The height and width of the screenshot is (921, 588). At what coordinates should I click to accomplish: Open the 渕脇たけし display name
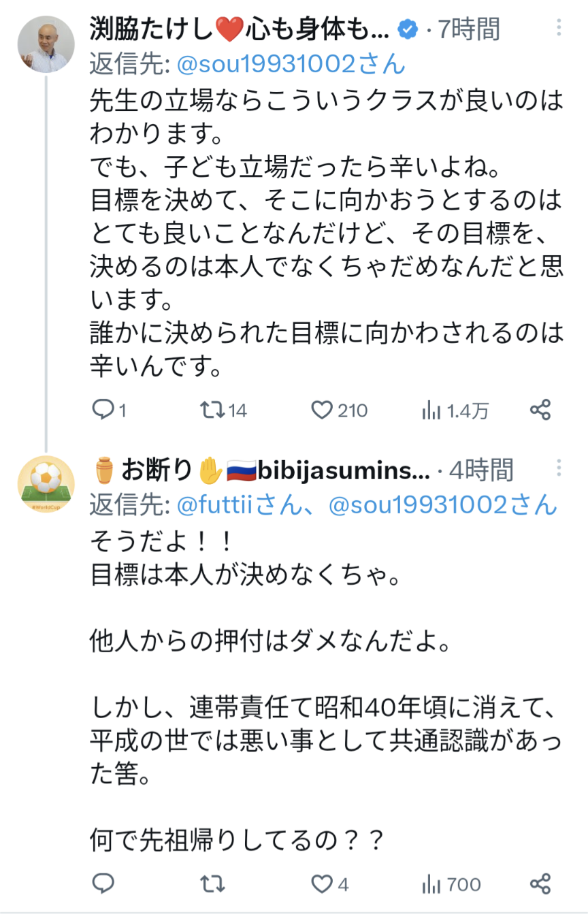tap(239, 29)
